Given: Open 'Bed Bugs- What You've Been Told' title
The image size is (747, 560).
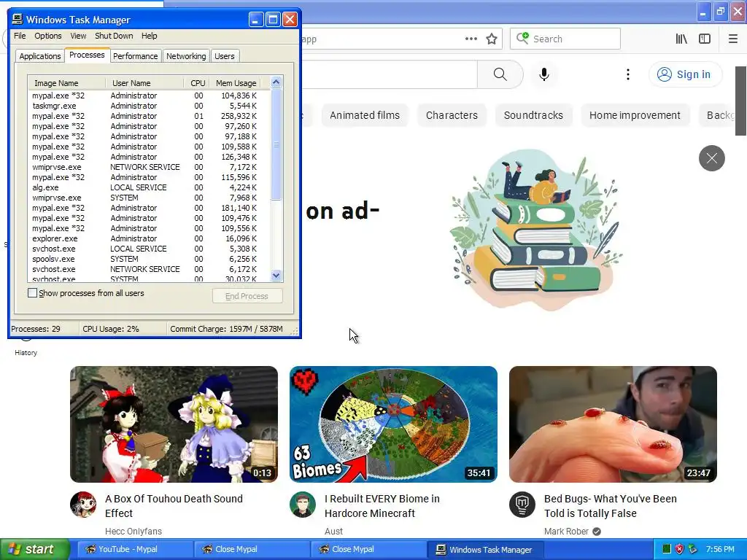Looking at the screenshot, I should point(611,506).
